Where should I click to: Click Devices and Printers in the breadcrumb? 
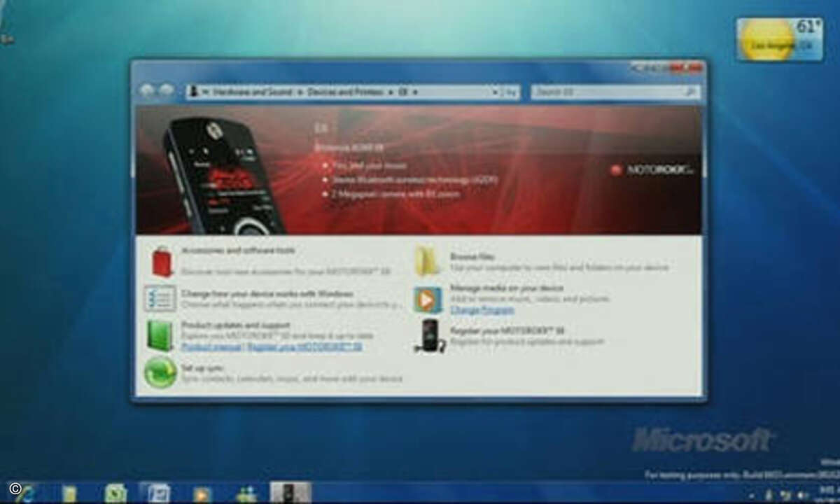pos(345,92)
